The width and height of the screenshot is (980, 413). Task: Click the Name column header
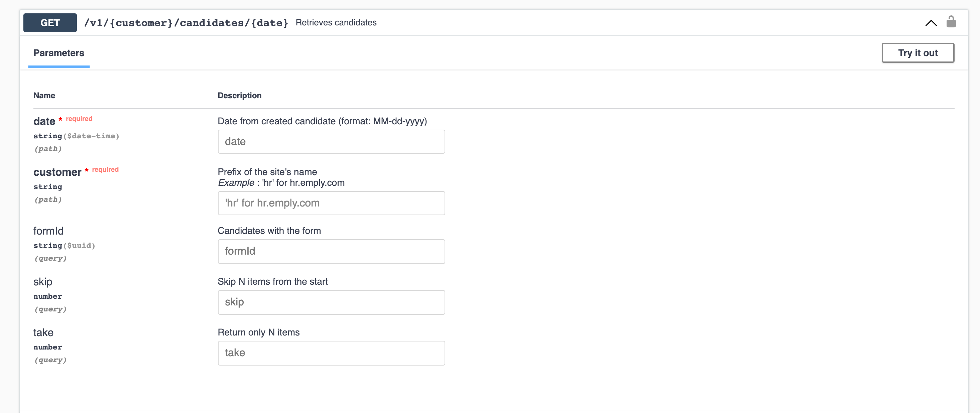[44, 96]
